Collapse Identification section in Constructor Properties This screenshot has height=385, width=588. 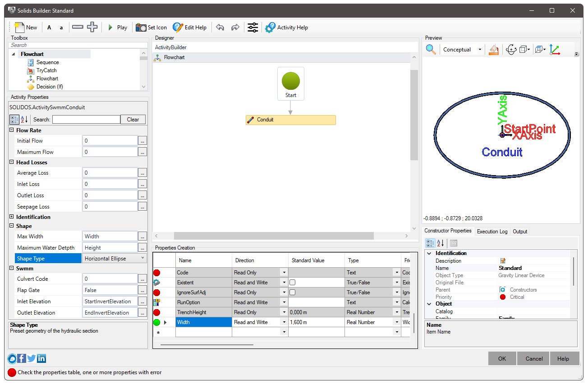coord(429,253)
